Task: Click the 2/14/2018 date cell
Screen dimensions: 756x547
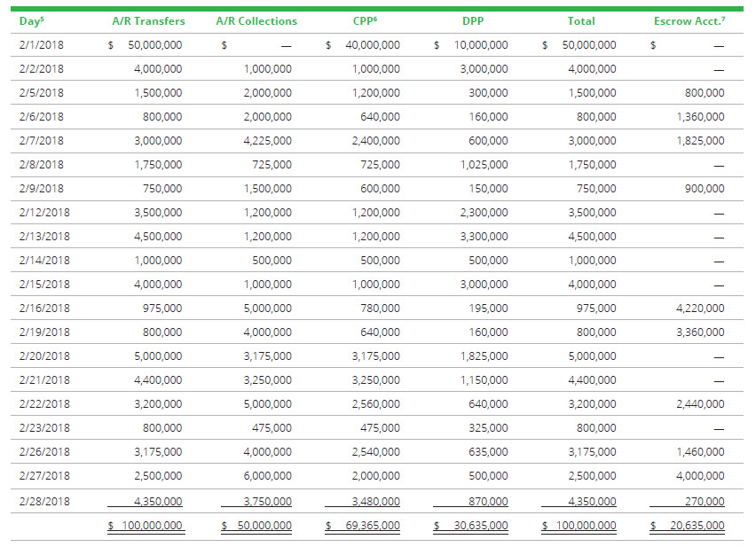Action: click(x=43, y=260)
